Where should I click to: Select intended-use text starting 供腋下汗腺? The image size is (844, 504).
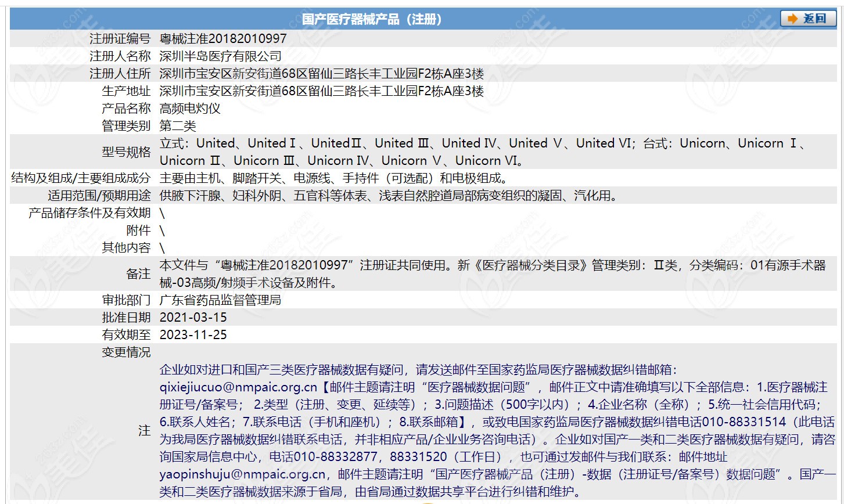(x=389, y=195)
